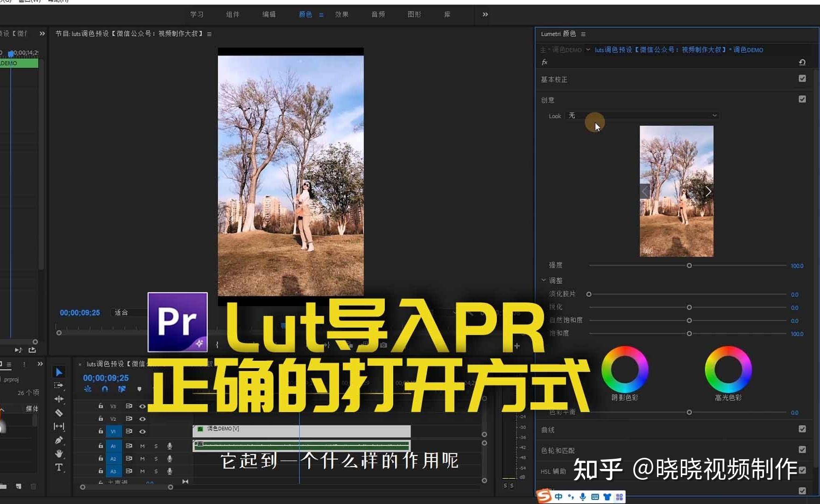This screenshot has height=504, width=820.
Task: Select the Hand tool
Action: pos(59,453)
